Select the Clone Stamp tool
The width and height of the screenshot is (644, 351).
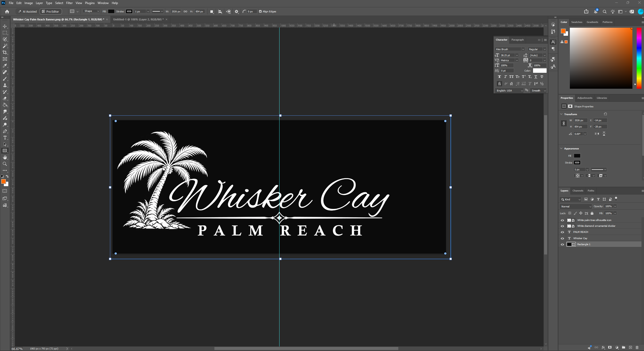[5, 85]
